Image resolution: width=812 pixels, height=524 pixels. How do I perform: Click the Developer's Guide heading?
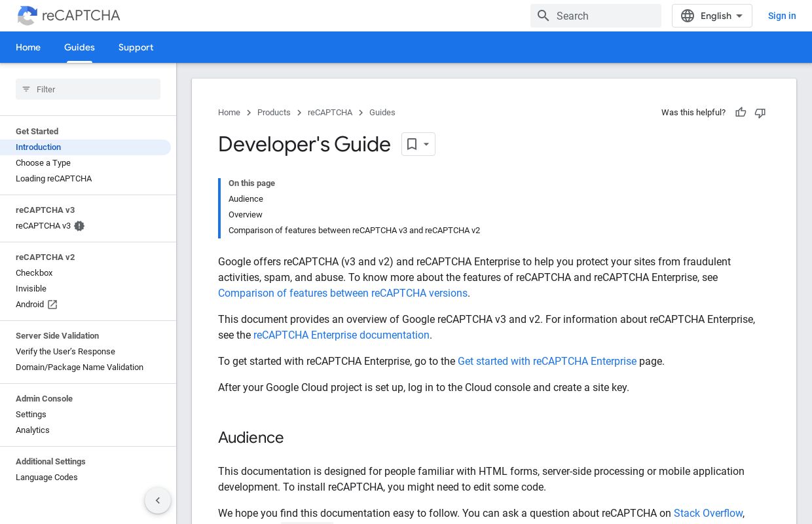point(304,144)
